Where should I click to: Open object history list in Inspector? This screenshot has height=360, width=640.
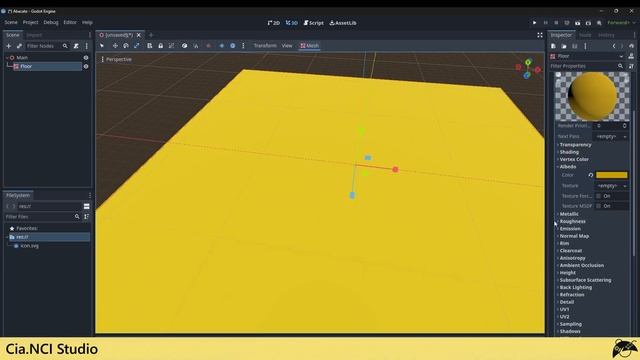631,46
